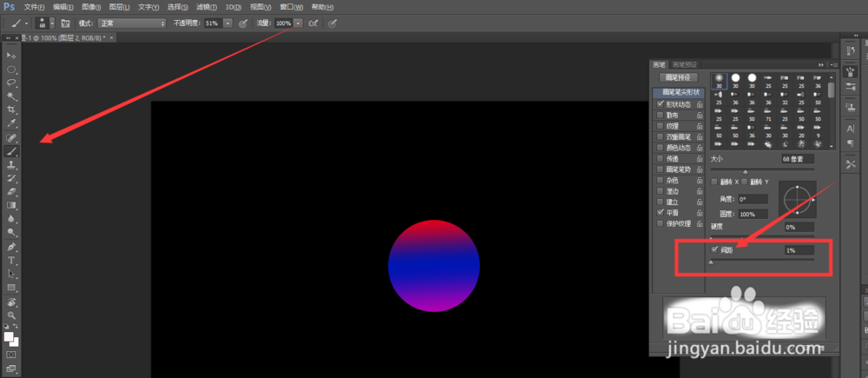Enable 双重画笔 checkbox
Viewport: 868px width, 378px height.
point(660,137)
